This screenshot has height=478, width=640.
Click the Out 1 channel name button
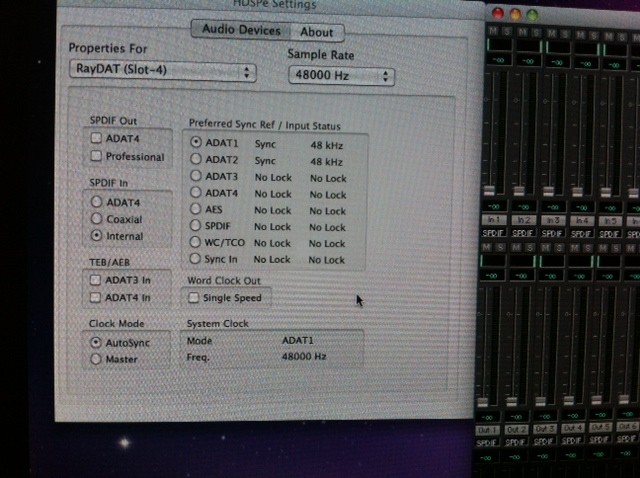coord(487,430)
